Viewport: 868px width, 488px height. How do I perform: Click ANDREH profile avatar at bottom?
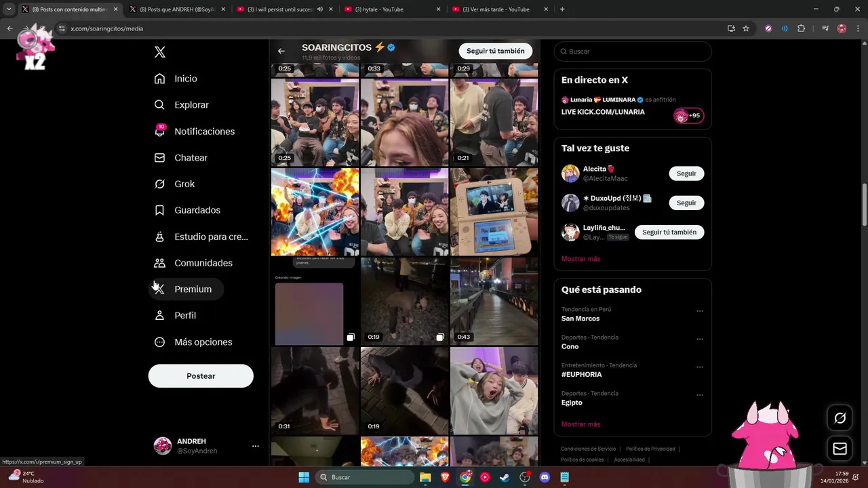(x=163, y=446)
